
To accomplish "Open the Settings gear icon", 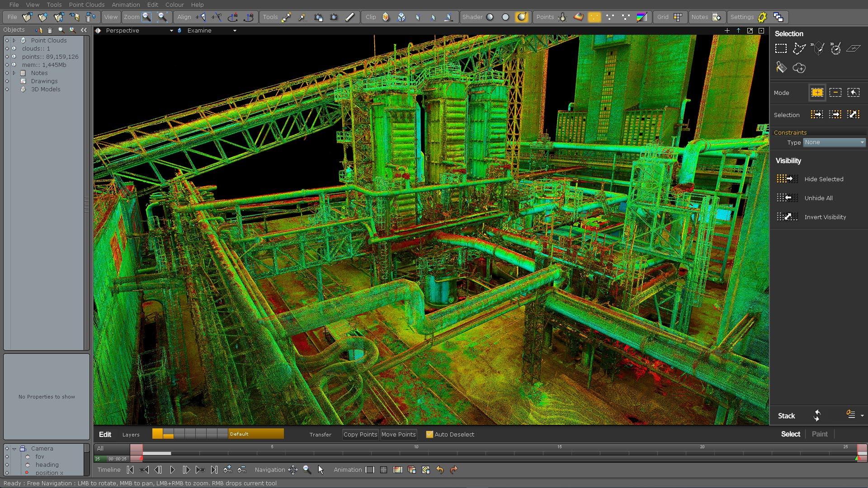I will [763, 17].
